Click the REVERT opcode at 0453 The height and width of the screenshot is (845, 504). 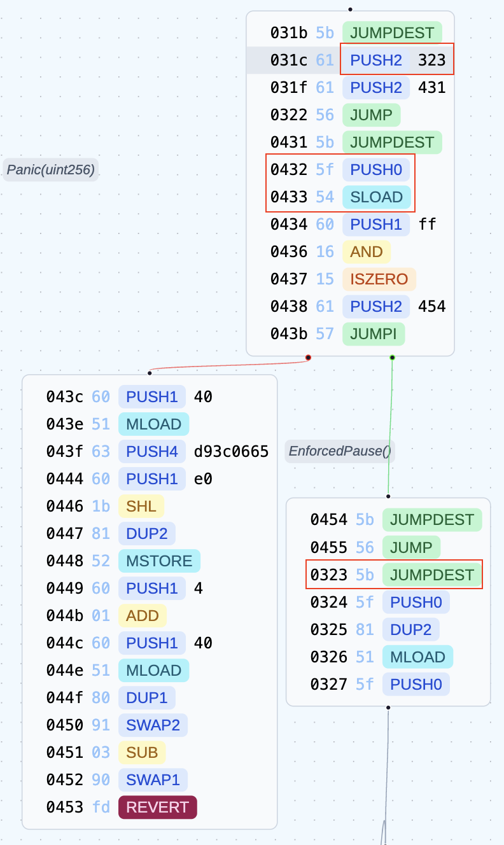[157, 807]
